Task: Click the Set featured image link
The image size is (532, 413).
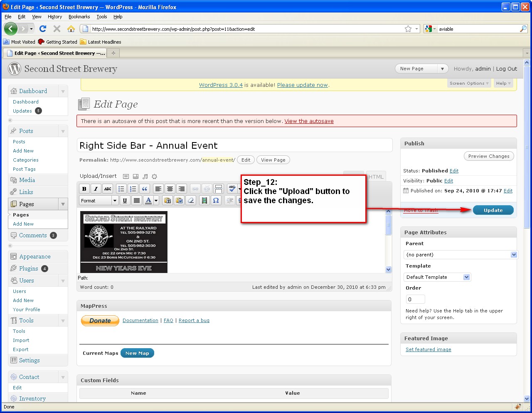Action: (428, 349)
